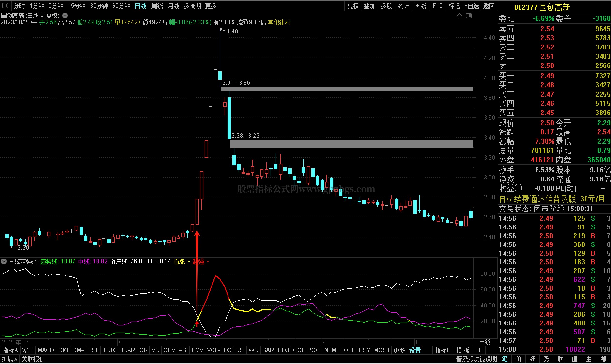Switch indicator to SAR
This screenshot has width=611, height=364.
coord(268,350)
